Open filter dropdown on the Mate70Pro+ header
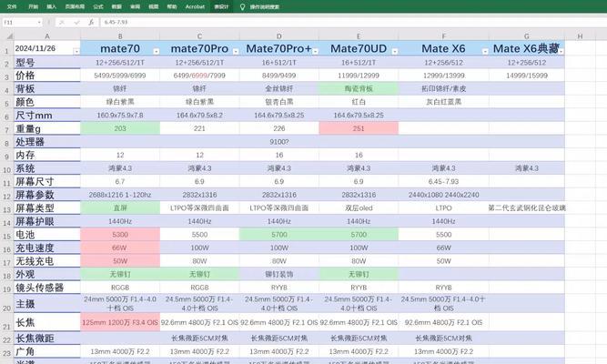607x364 pixels. point(315,51)
